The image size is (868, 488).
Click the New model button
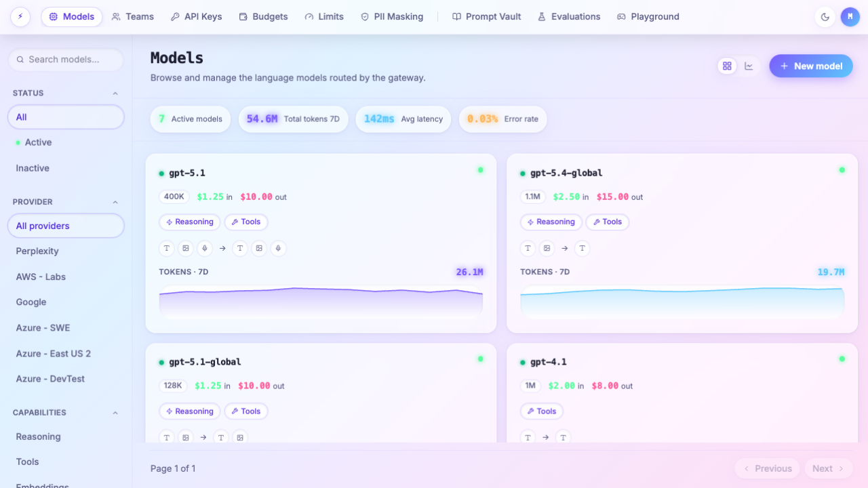coord(811,66)
